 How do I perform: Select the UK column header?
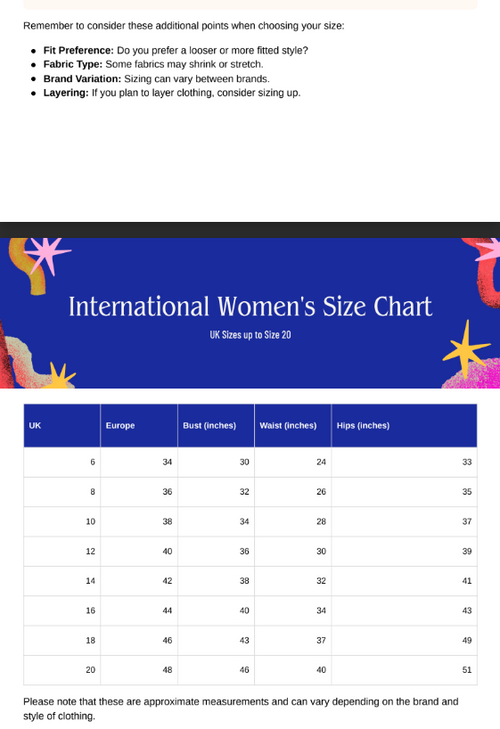62,425
